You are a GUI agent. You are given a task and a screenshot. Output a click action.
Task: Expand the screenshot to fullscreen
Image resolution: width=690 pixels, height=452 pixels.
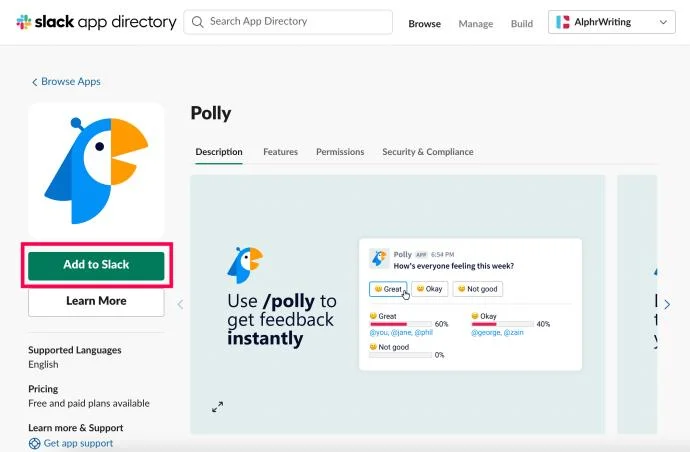click(x=217, y=407)
